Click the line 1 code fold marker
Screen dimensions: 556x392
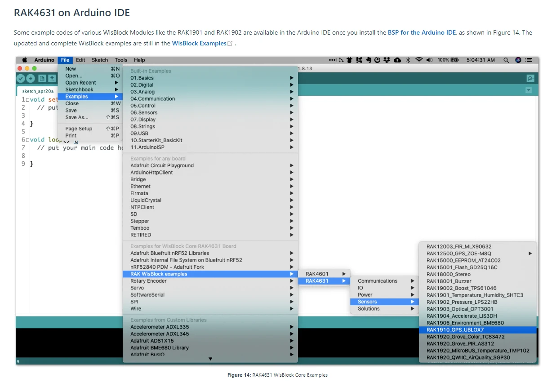27,100
